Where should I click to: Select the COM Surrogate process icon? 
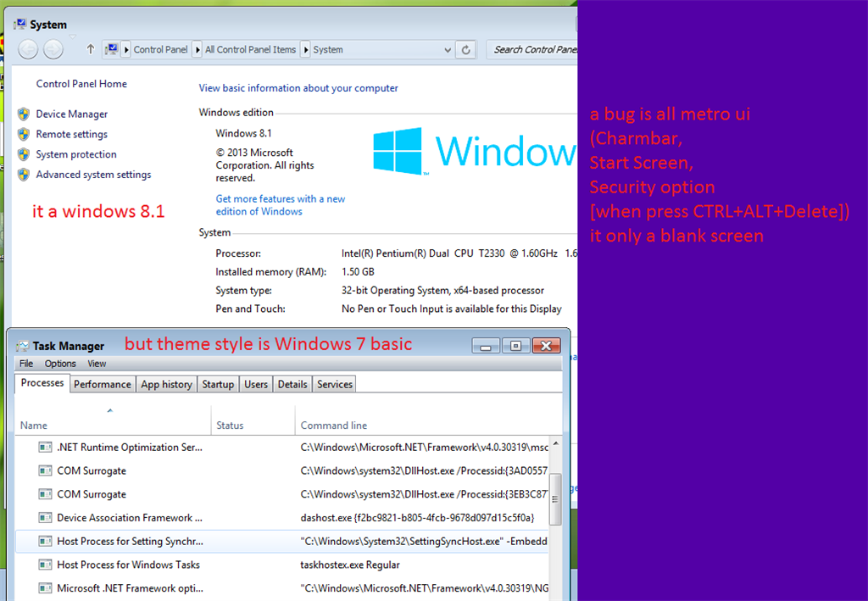tap(44, 470)
